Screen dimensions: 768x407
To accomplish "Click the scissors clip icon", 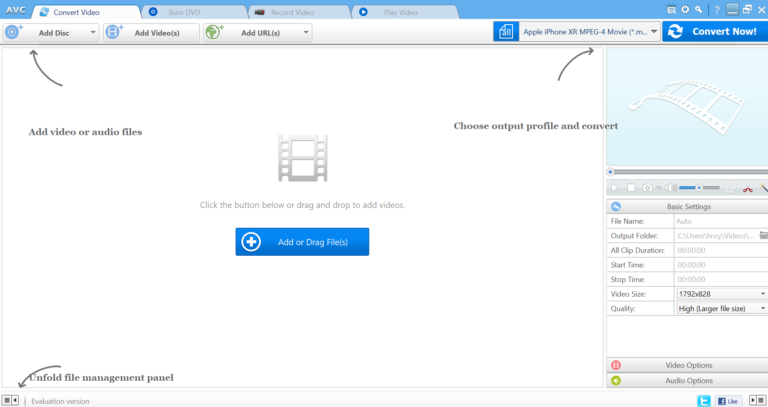I will tap(746, 187).
